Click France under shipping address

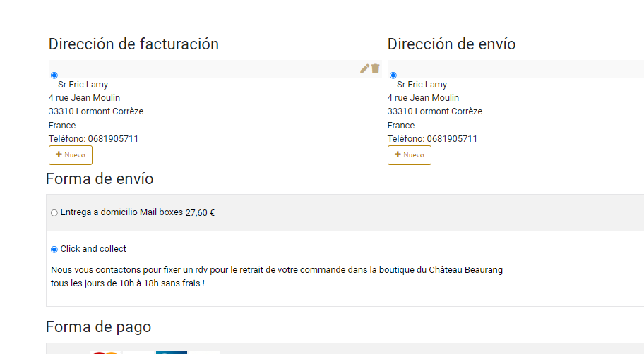401,125
